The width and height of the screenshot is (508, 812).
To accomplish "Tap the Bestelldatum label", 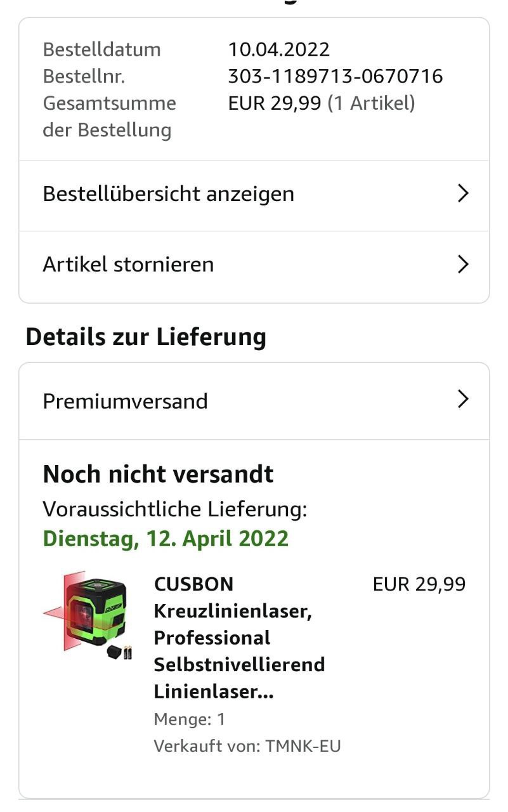I will tap(101, 49).
